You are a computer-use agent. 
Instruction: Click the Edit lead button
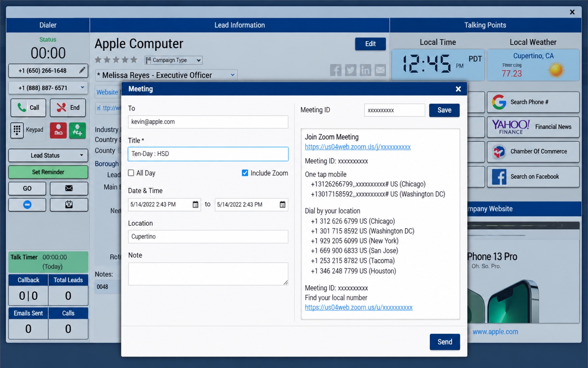370,44
